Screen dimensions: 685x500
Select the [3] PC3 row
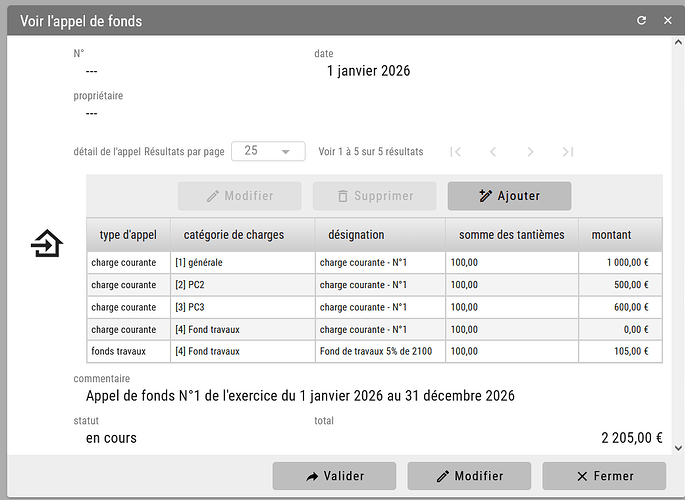click(x=374, y=307)
